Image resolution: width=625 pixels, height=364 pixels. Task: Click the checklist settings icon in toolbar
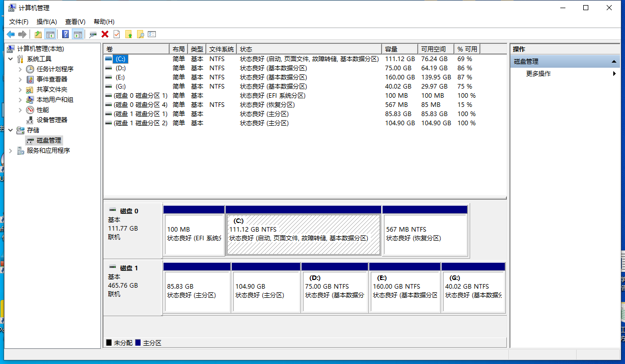click(152, 34)
